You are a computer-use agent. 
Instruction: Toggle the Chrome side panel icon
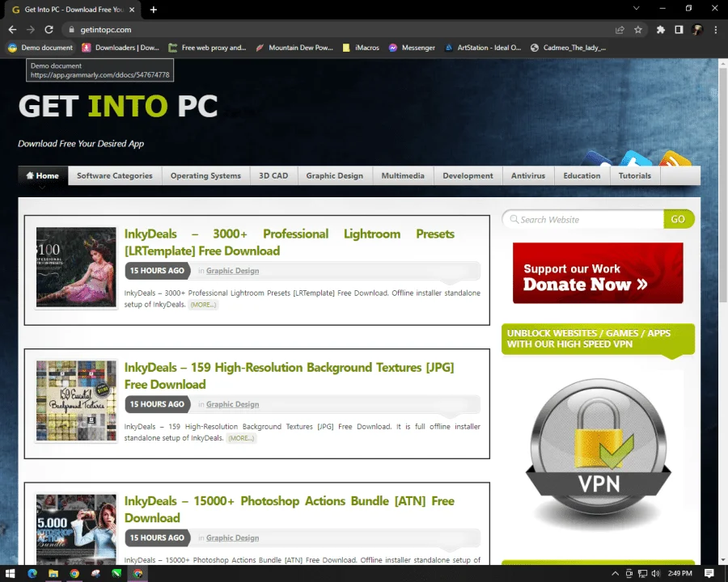click(x=679, y=30)
